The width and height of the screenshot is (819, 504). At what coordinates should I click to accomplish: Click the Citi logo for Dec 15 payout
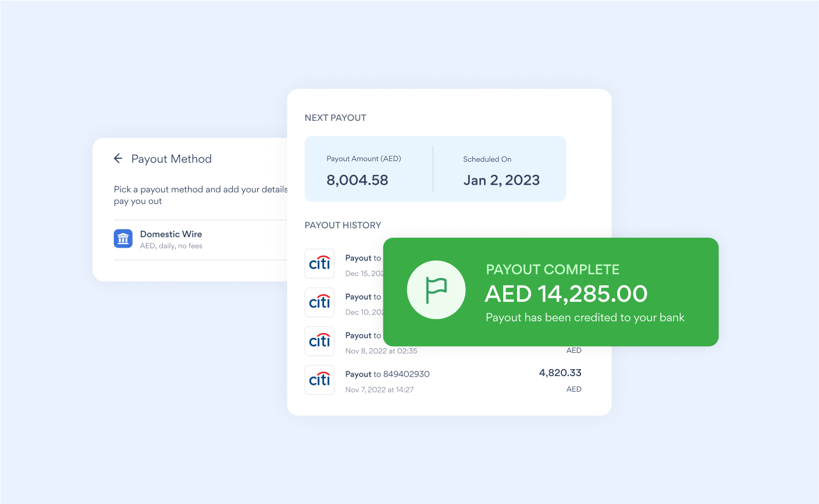[319, 264]
